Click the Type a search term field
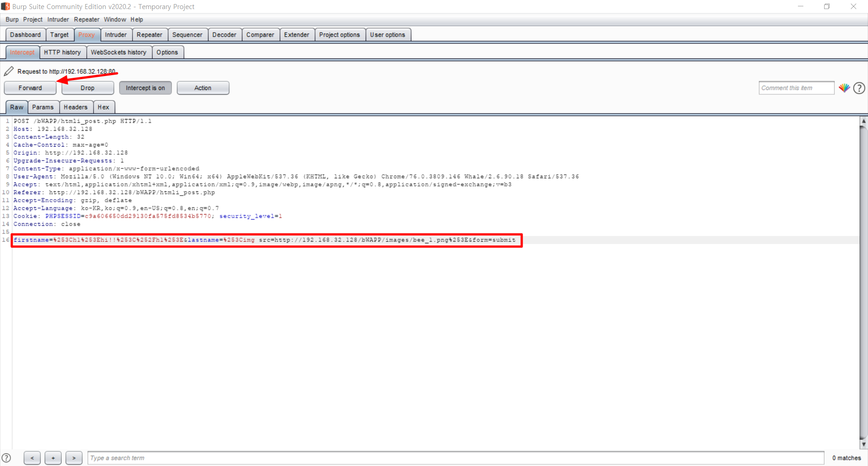Screen dimensions: 868x466 [x=456, y=458]
